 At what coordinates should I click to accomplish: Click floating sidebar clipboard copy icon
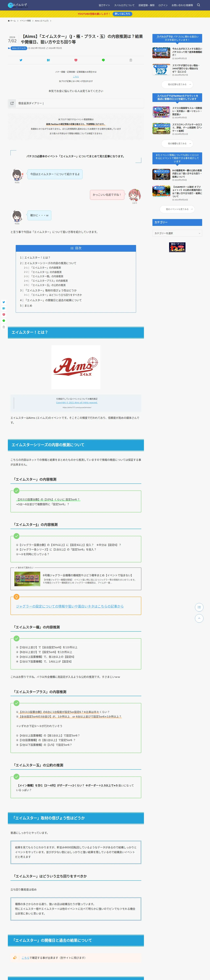point(4,327)
